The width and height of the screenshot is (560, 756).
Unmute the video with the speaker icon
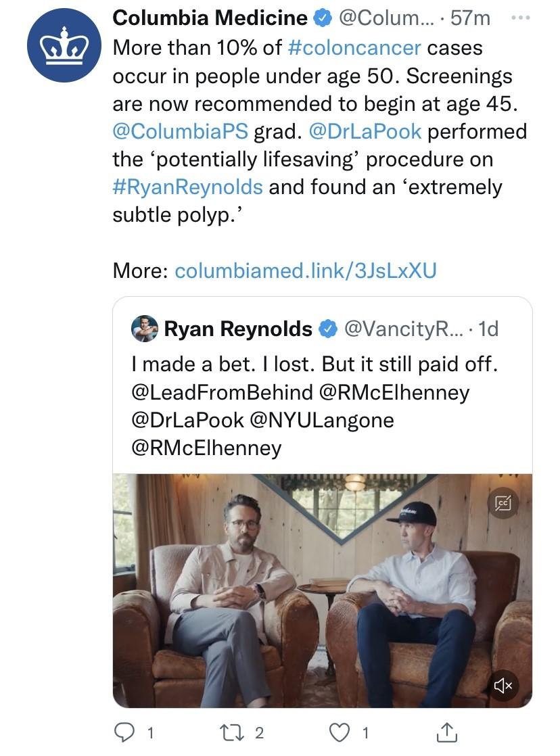tap(504, 685)
